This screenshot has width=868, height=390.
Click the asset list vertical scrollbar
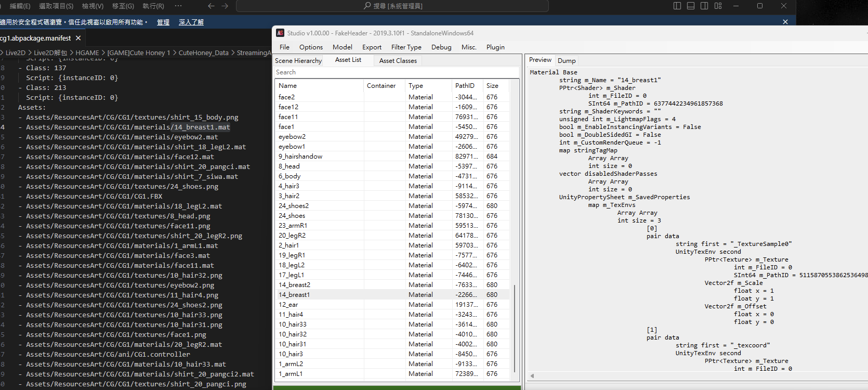point(515,329)
